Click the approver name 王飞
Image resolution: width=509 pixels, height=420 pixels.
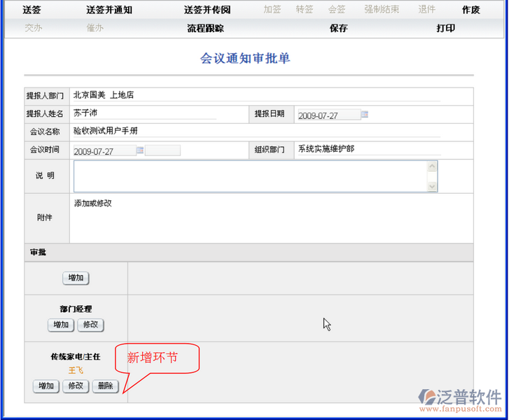point(76,370)
